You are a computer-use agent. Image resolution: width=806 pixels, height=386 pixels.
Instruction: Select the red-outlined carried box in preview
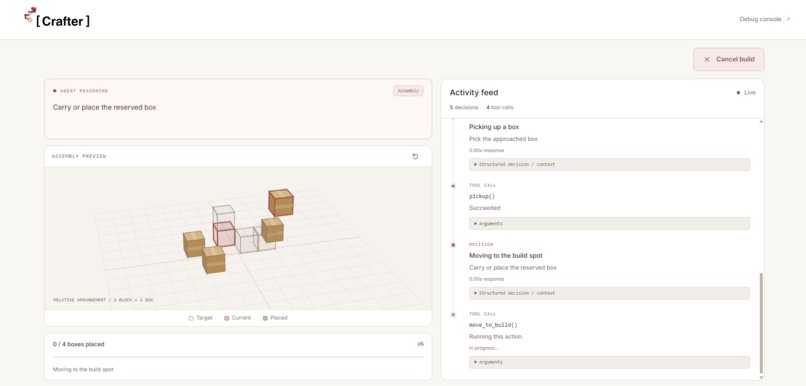pos(281,203)
